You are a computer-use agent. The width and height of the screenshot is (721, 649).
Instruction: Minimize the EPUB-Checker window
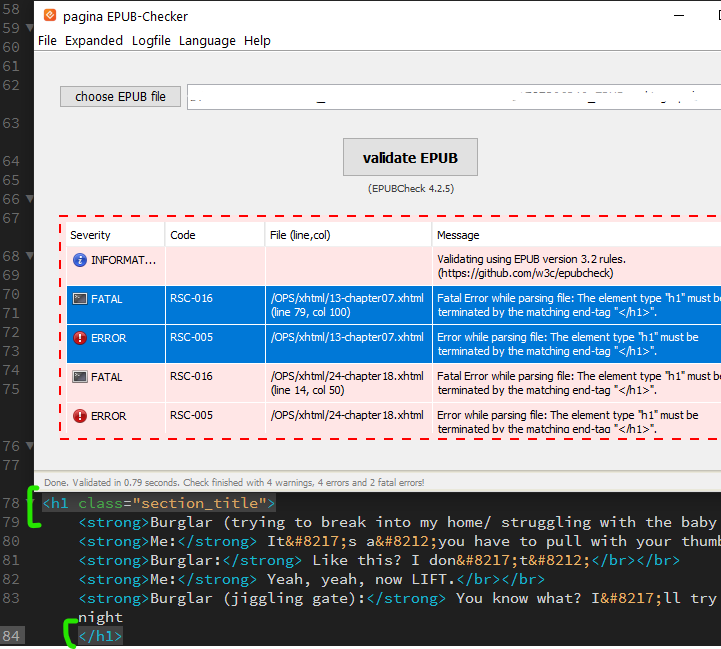click(x=679, y=16)
